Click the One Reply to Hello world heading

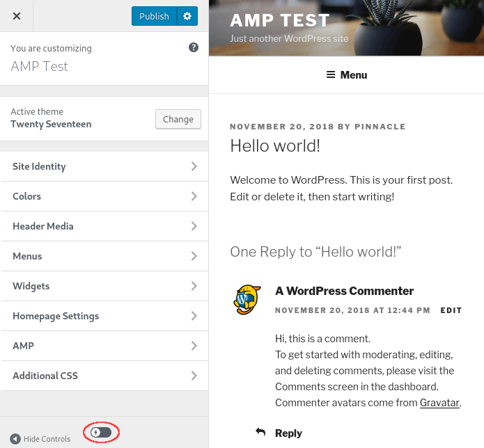coord(315,252)
